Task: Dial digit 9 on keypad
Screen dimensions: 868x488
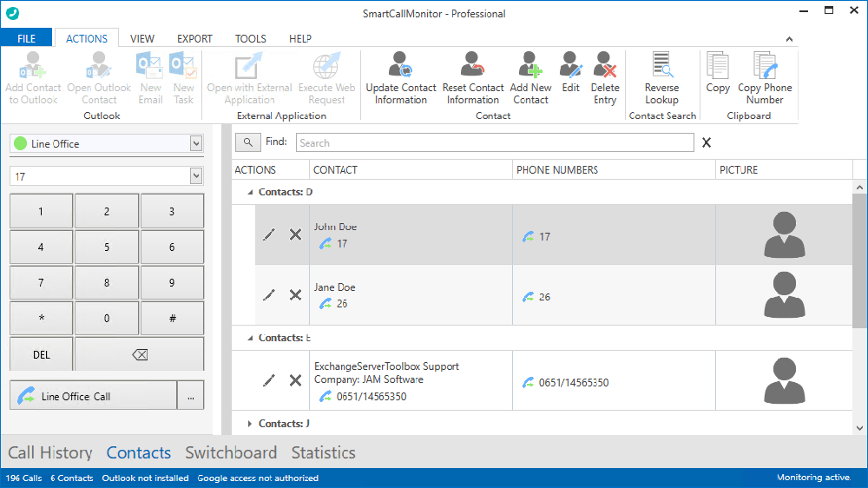Action: 172,282
